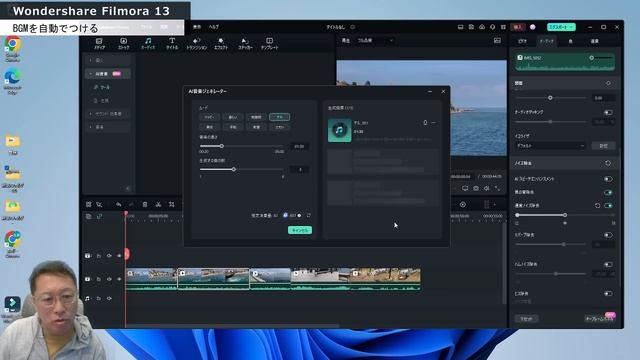Image resolution: width=640 pixels, height=360 pixels.
Task: Click the link clips icon above tracks
Action: pos(99,217)
